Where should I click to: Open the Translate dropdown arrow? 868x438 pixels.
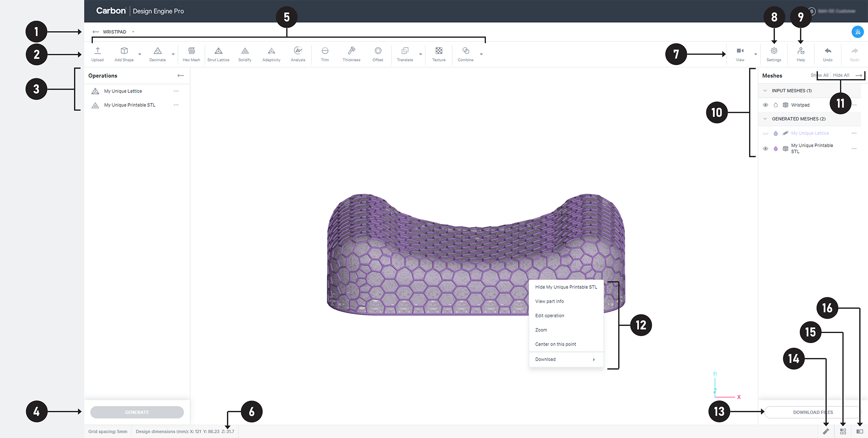pyautogui.click(x=421, y=54)
